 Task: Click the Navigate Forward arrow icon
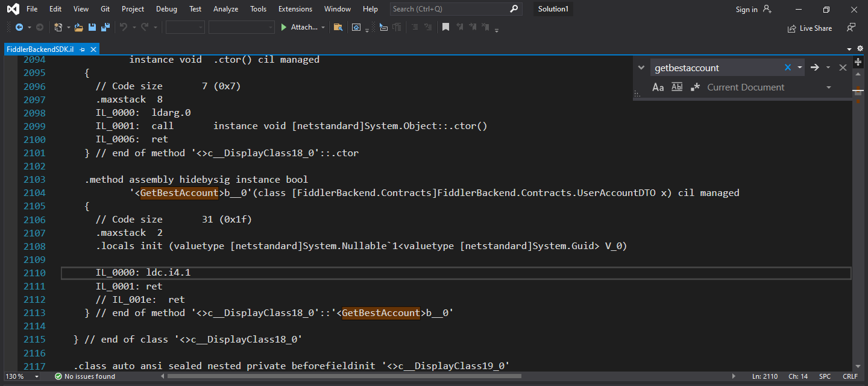pos(40,27)
